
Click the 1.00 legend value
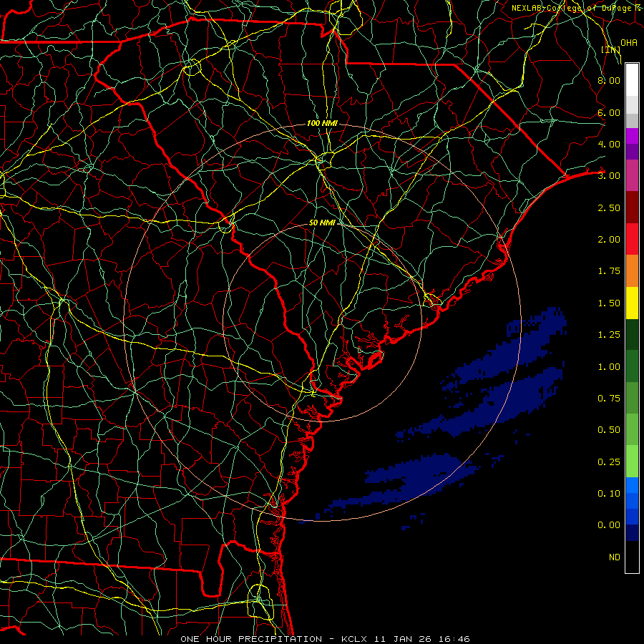pos(609,367)
